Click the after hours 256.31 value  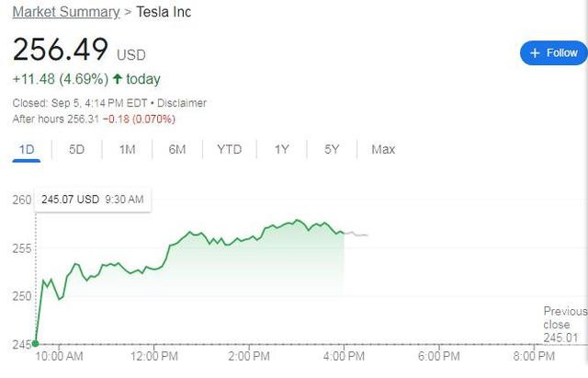[83, 119]
